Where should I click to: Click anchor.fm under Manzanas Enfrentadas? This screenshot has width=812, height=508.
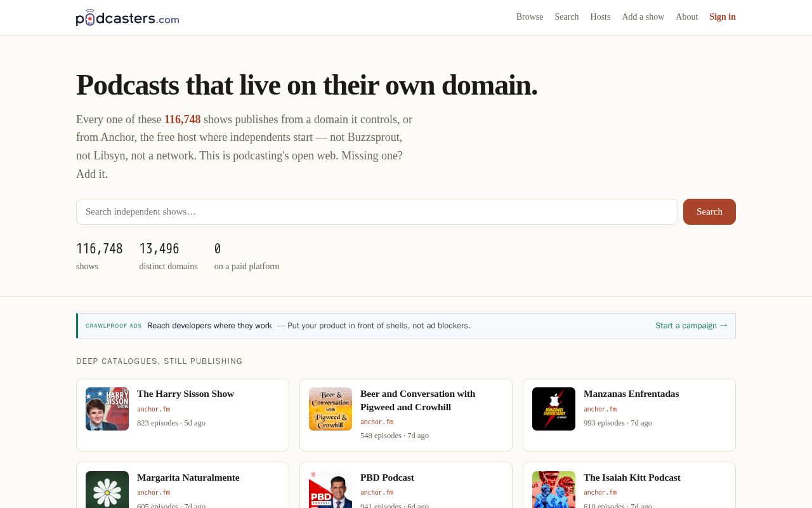[600, 409]
